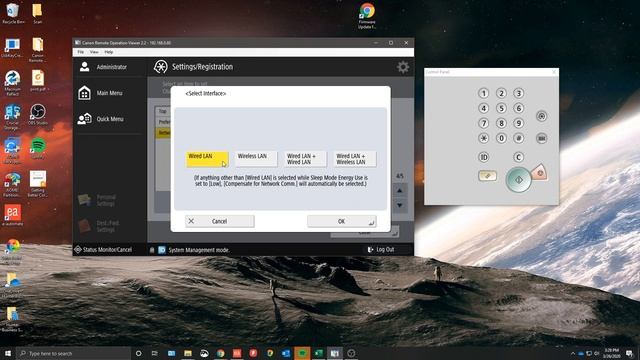Click keypad number 3 on Control Panel

pyautogui.click(x=518, y=93)
